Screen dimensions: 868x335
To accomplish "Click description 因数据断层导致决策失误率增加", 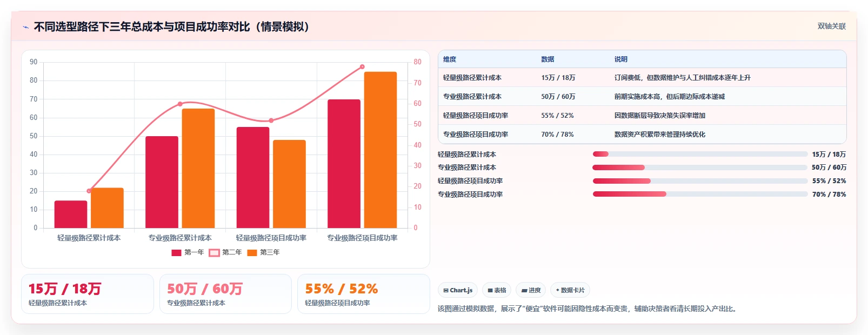I will (x=659, y=116).
